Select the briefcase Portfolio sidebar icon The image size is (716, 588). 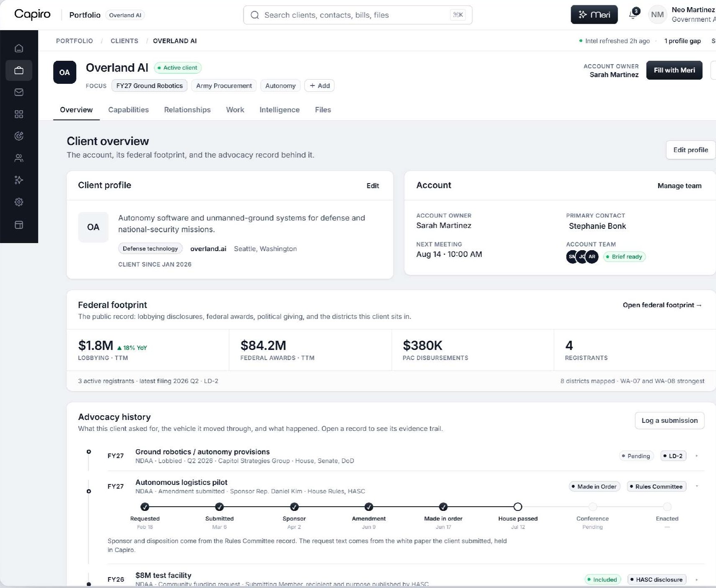click(x=19, y=70)
